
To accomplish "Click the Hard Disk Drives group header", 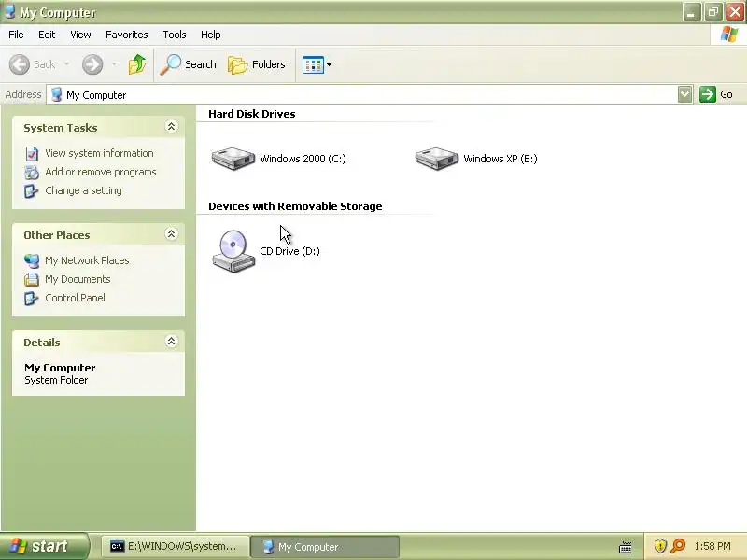I will click(251, 114).
